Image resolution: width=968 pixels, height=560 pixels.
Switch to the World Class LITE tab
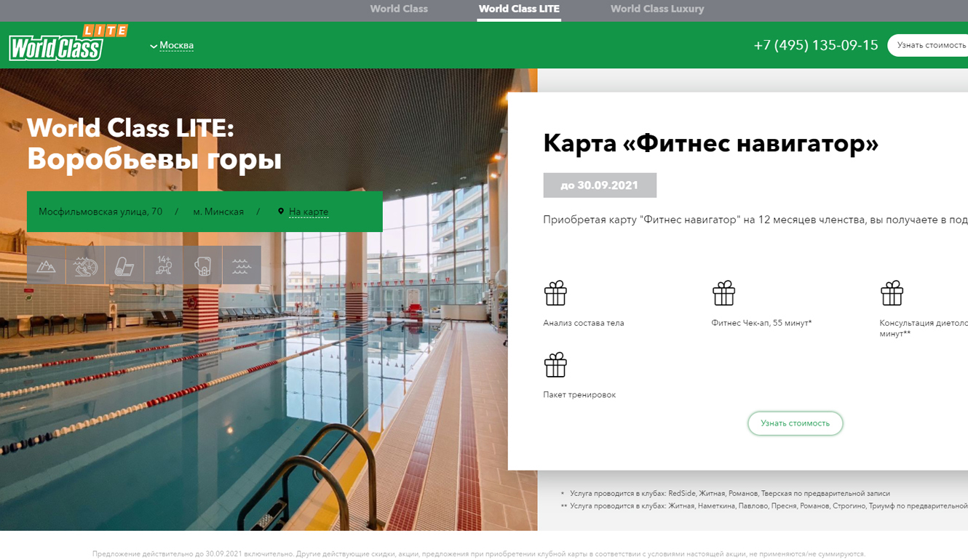coord(519,9)
